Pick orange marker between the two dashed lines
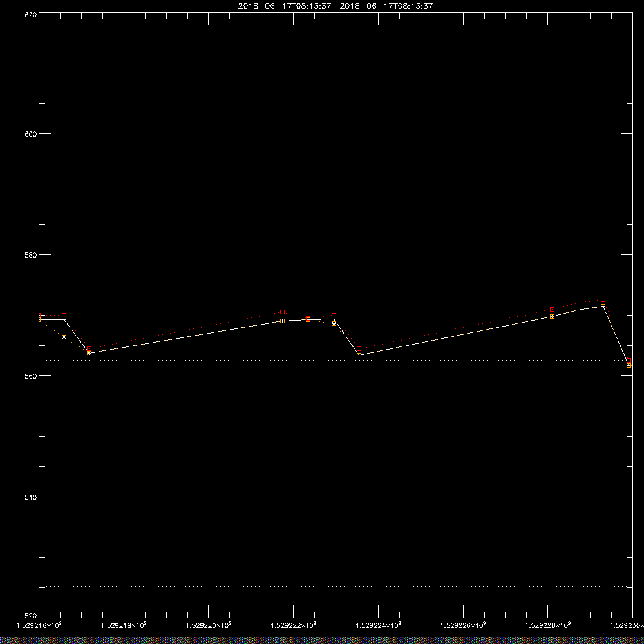This screenshot has width=644, height=644. (x=334, y=323)
